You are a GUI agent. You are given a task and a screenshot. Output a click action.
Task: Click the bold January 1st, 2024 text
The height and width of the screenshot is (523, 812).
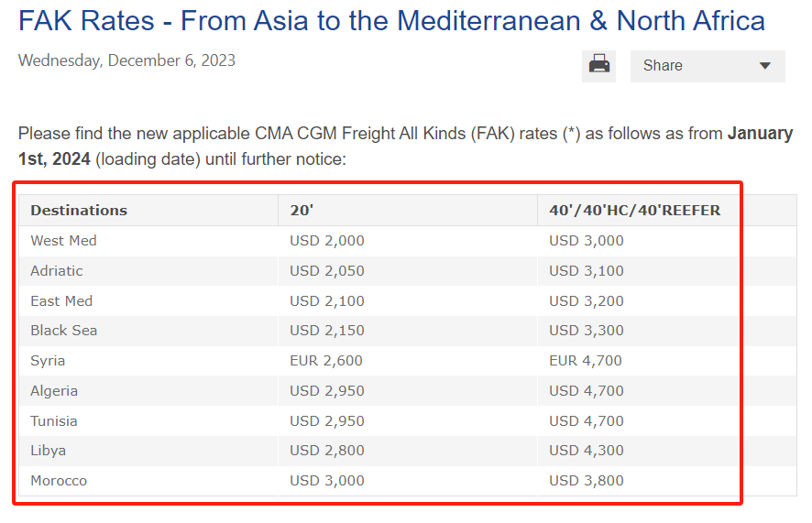tap(760, 134)
